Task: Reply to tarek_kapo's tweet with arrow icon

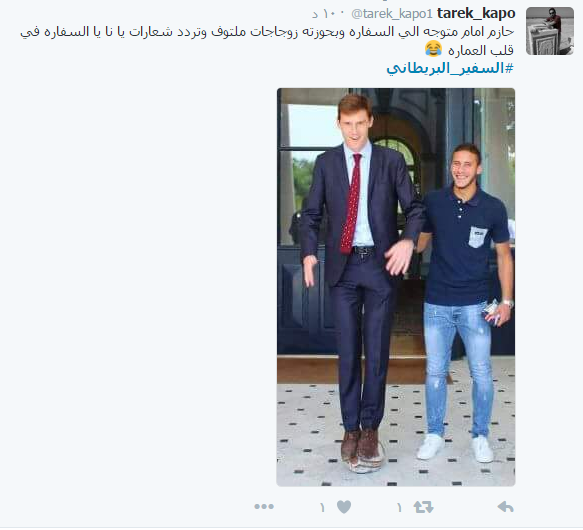Action: pos(505,507)
